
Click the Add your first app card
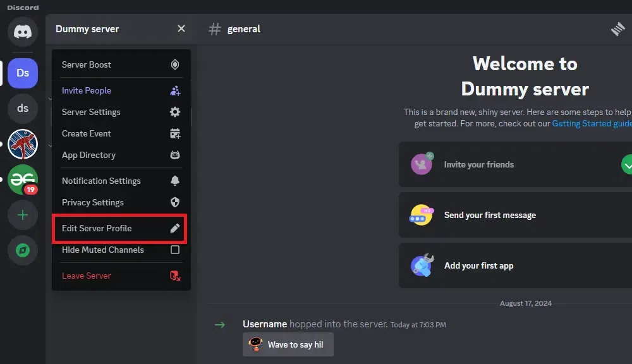[516, 265]
